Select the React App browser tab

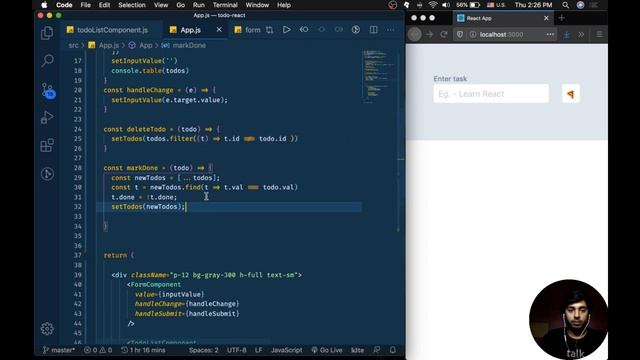[503, 18]
